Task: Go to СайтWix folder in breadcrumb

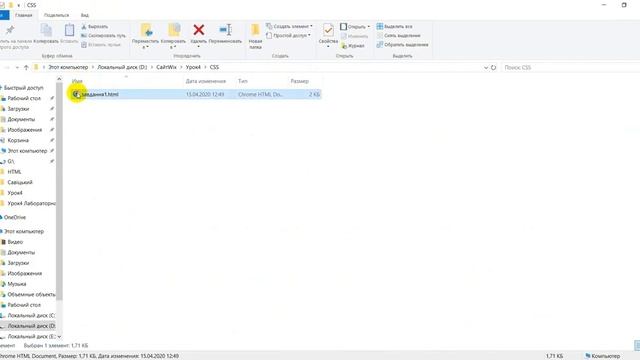Action: pos(167,67)
